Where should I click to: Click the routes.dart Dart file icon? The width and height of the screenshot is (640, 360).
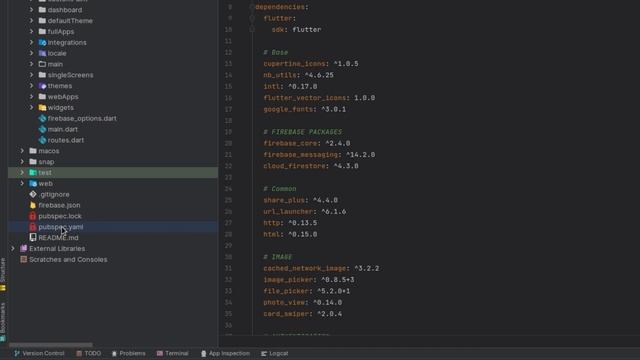42,140
